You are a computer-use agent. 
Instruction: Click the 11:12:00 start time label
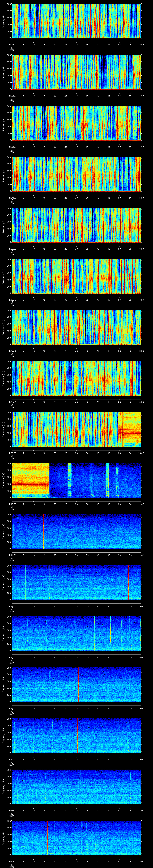tap(12, 606)
